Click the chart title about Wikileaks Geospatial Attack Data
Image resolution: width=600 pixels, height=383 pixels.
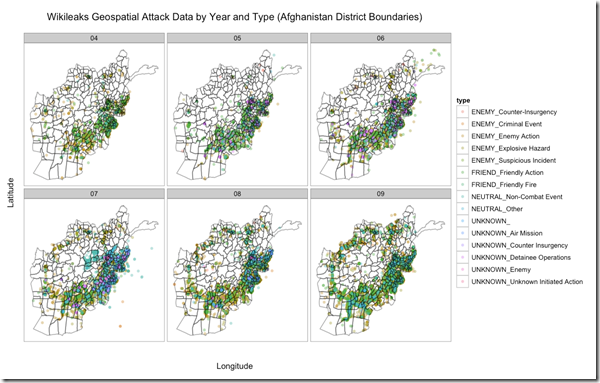click(234, 17)
